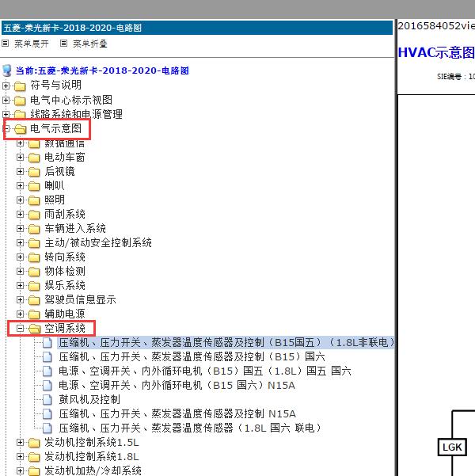Click the 物体检测 folder icon

click(34, 272)
